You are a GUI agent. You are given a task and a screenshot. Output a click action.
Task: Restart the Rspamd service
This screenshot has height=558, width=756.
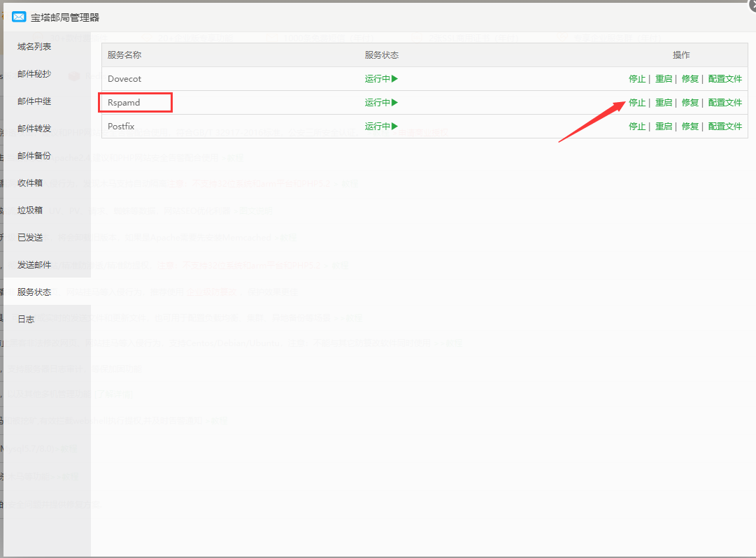664,103
